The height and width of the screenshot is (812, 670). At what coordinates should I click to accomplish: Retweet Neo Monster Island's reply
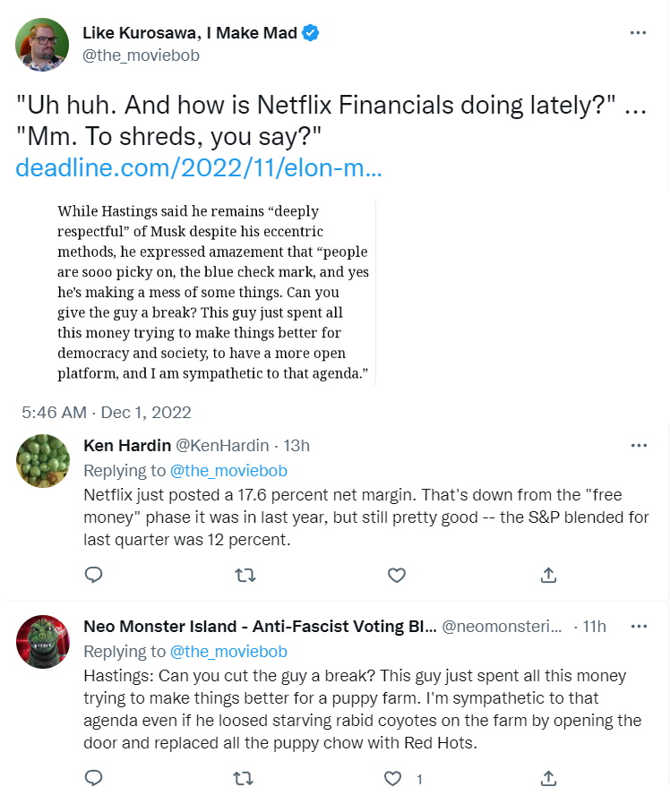(245, 778)
